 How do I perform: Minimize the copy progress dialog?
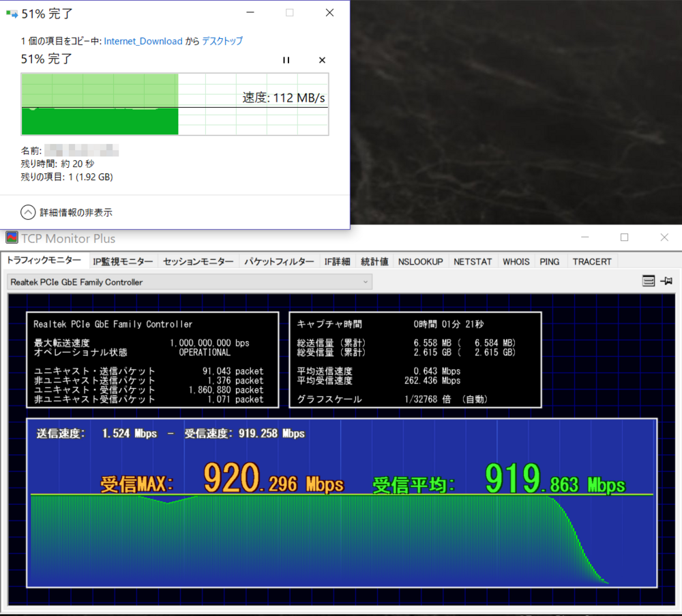pyautogui.click(x=250, y=12)
